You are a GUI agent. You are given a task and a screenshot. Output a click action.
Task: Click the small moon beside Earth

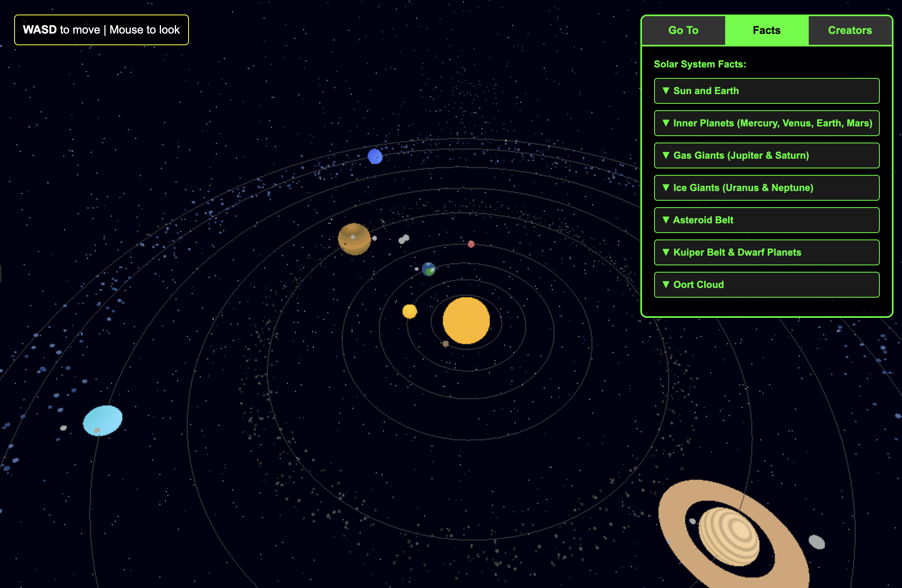[417, 269]
